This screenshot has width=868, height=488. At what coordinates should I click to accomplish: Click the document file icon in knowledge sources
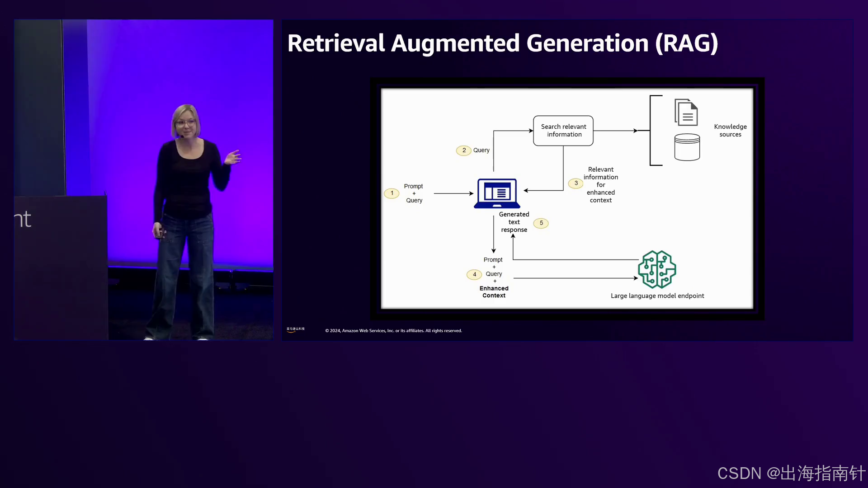686,112
